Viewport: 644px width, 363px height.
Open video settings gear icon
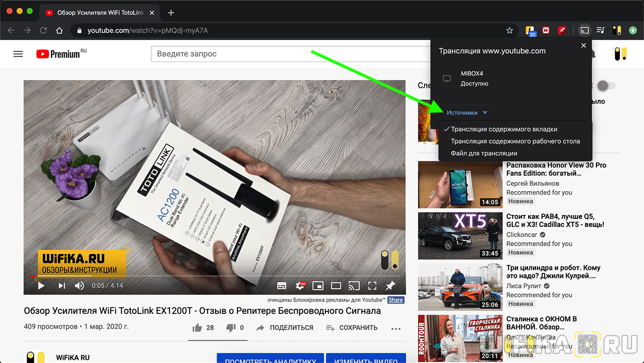[300, 286]
